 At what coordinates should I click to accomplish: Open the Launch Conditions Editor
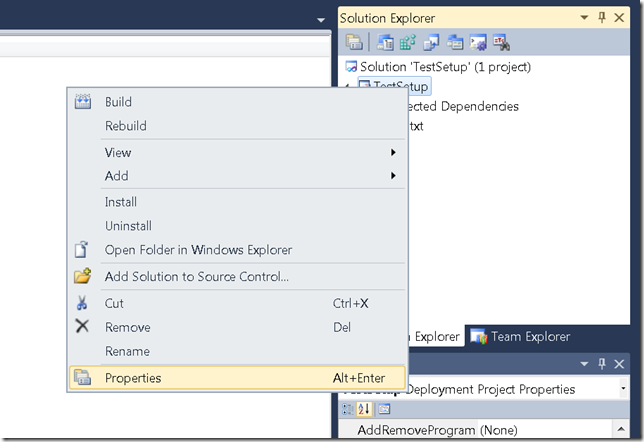click(501, 42)
